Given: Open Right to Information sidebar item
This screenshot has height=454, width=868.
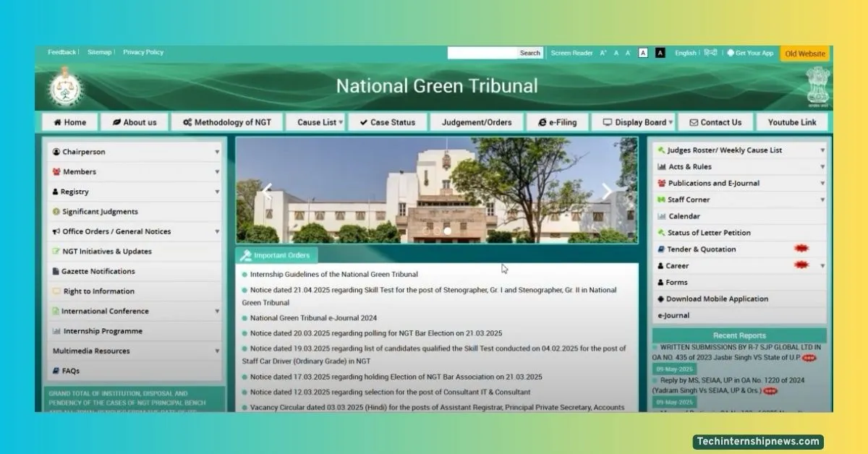Looking at the screenshot, I should (135, 291).
